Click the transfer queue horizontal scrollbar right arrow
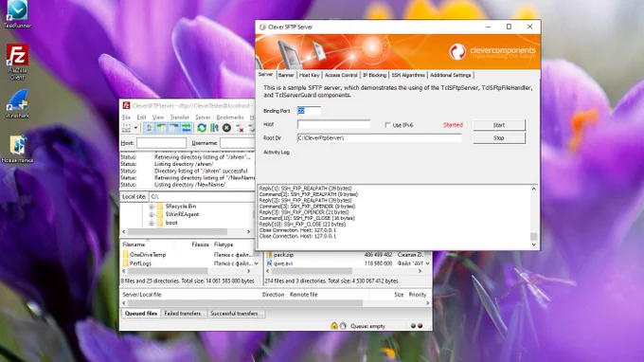 coord(427,303)
